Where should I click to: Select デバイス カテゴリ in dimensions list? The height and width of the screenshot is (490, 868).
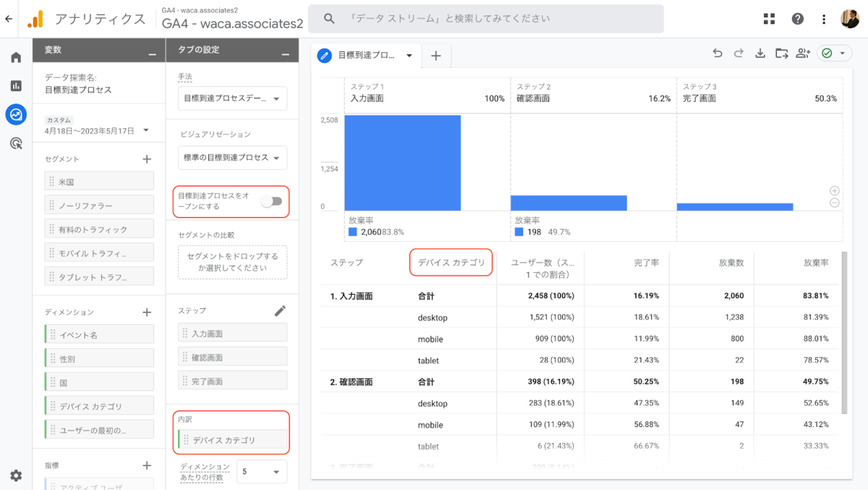99,405
